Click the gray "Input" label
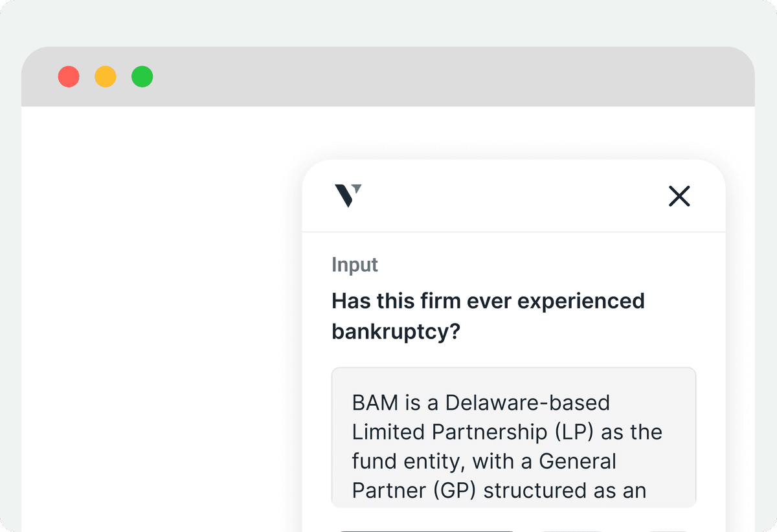The image size is (777, 532). [355, 265]
